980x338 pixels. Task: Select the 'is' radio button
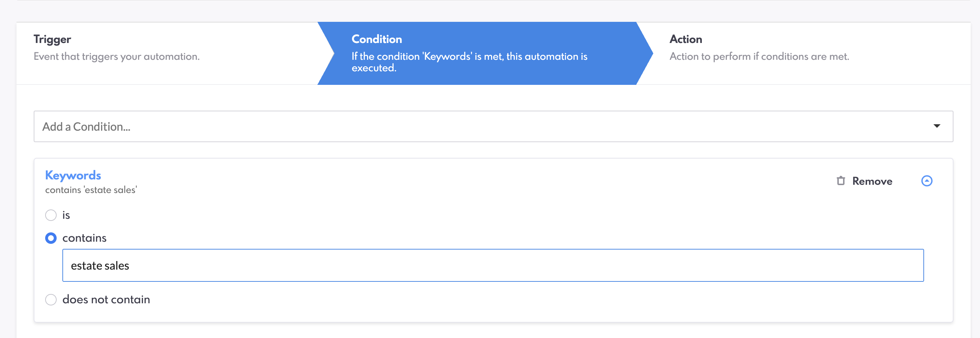pos(51,215)
